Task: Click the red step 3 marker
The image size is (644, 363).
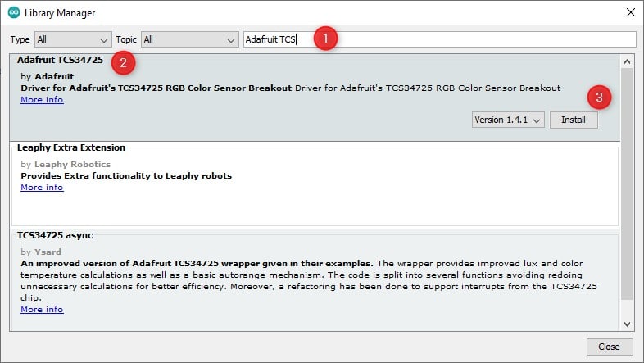Action: [x=600, y=97]
